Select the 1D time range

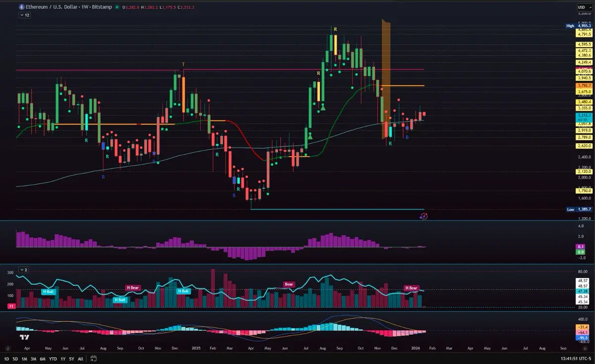pyautogui.click(x=7, y=359)
